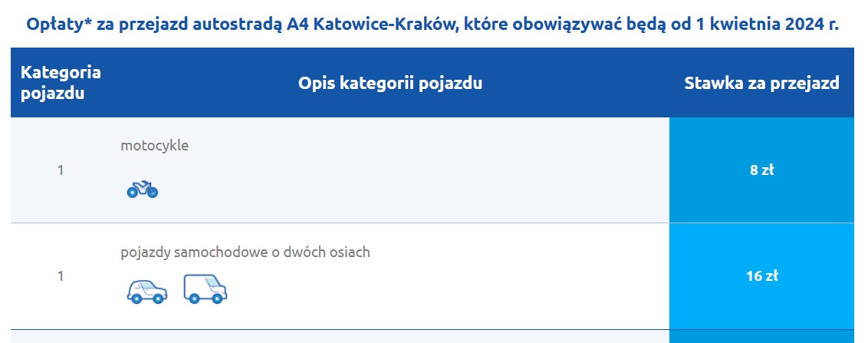868x343 pixels.
Task: Click the 'Kategoria pojazdu' column header
Action: [x=61, y=83]
